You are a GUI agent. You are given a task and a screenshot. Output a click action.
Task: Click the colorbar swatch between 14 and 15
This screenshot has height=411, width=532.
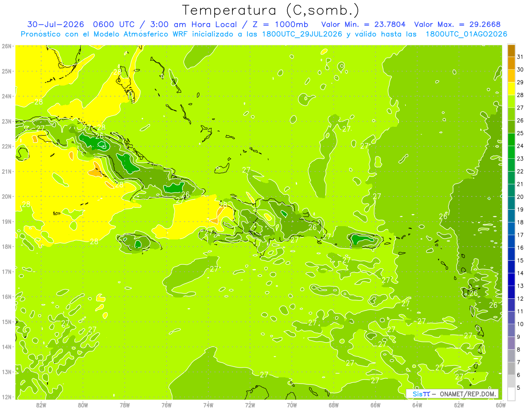click(511, 267)
